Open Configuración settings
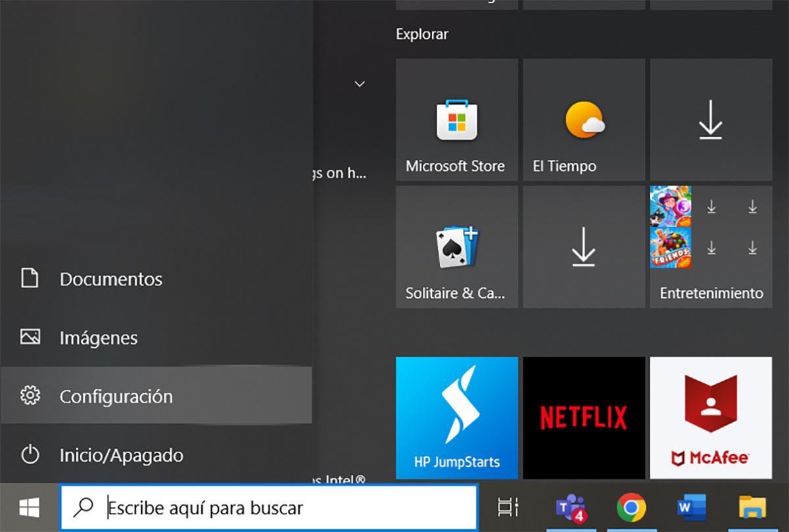Screen dimensions: 789x532 coord(116,396)
